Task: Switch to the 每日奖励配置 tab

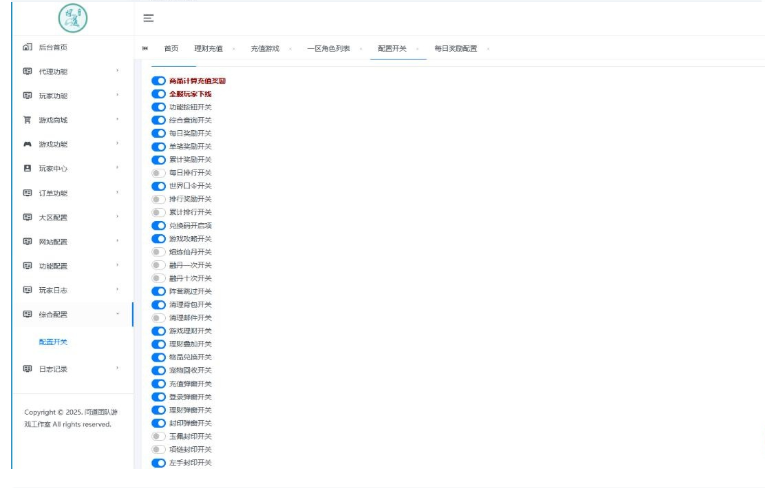Action: tap(456, 48)
